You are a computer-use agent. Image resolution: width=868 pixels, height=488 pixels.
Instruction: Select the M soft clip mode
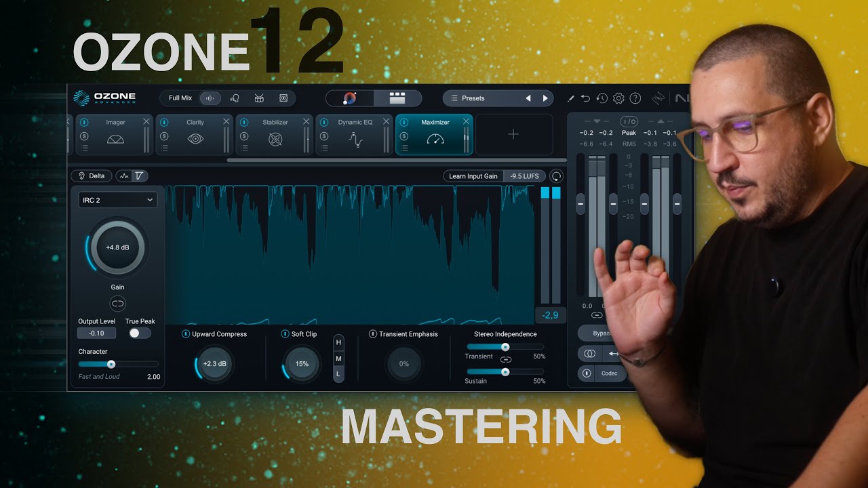tap(338, 359)
